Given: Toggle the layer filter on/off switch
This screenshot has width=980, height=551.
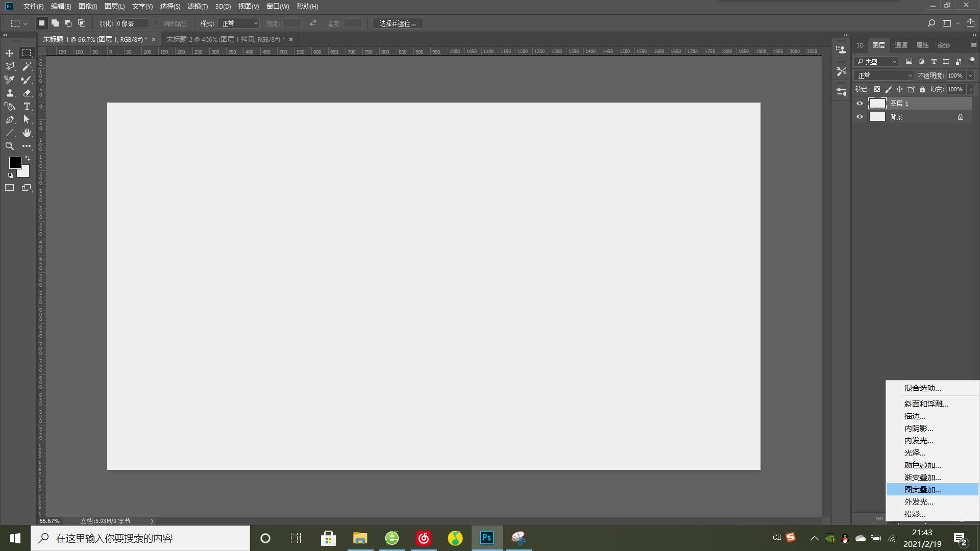Looking at the screenshot, I should pyautogui.click(x=972, y=60).
